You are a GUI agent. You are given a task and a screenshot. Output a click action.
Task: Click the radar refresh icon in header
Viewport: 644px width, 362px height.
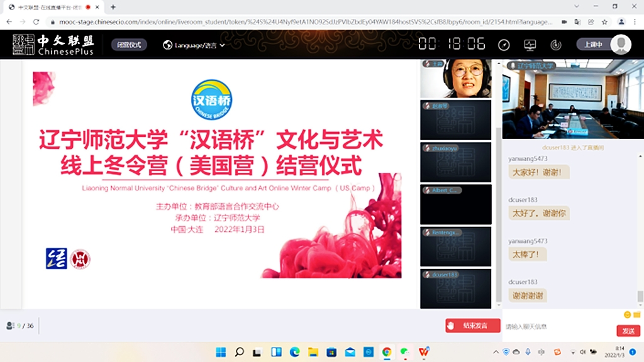pyautogui.click(x=556, y=45)
